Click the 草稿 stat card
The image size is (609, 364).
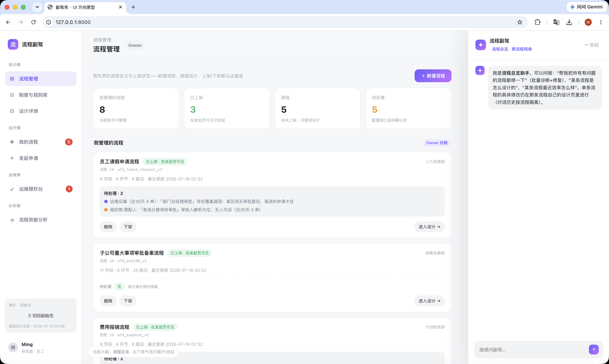318,108
